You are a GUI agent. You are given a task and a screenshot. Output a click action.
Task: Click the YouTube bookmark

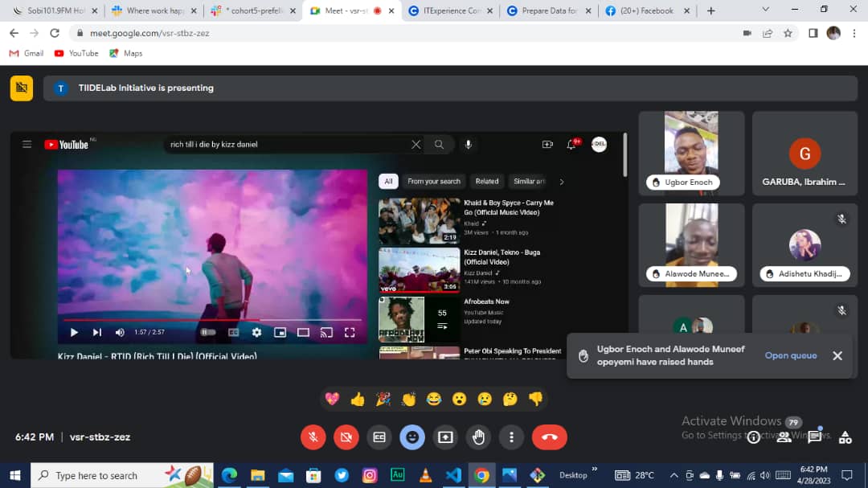76,53
